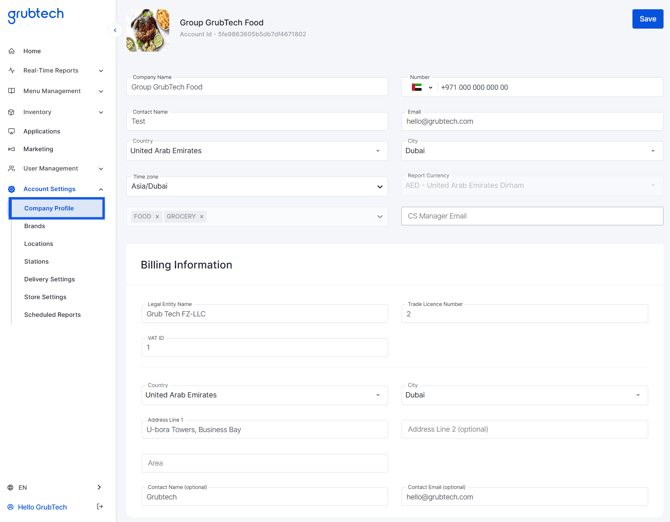Image resolution: width=670 pixels, height=522 pixels.
Task: Click the UAE flag country code selector
Action: click(422, 88)
